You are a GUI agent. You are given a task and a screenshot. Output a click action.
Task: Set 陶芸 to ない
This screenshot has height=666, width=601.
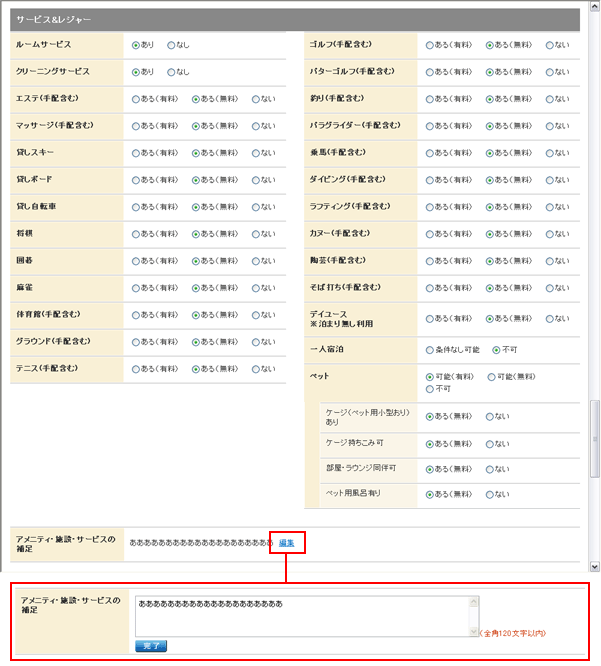tap(550, 261)
